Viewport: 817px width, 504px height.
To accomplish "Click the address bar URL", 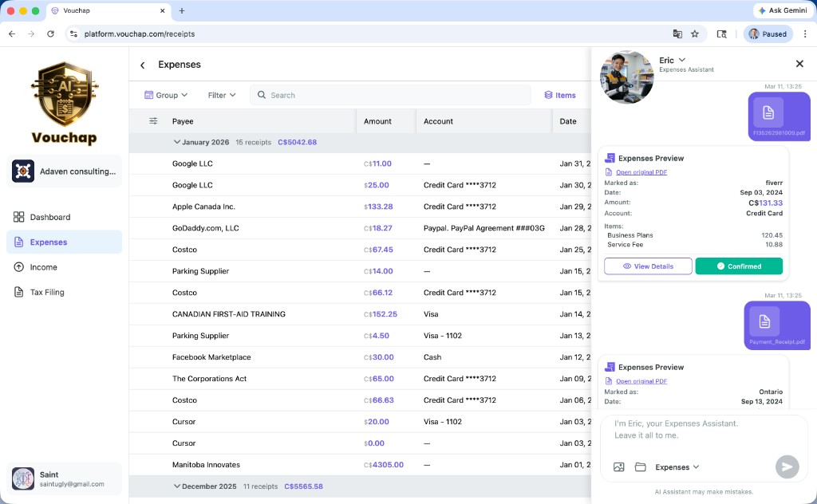I will coord(140,33).
